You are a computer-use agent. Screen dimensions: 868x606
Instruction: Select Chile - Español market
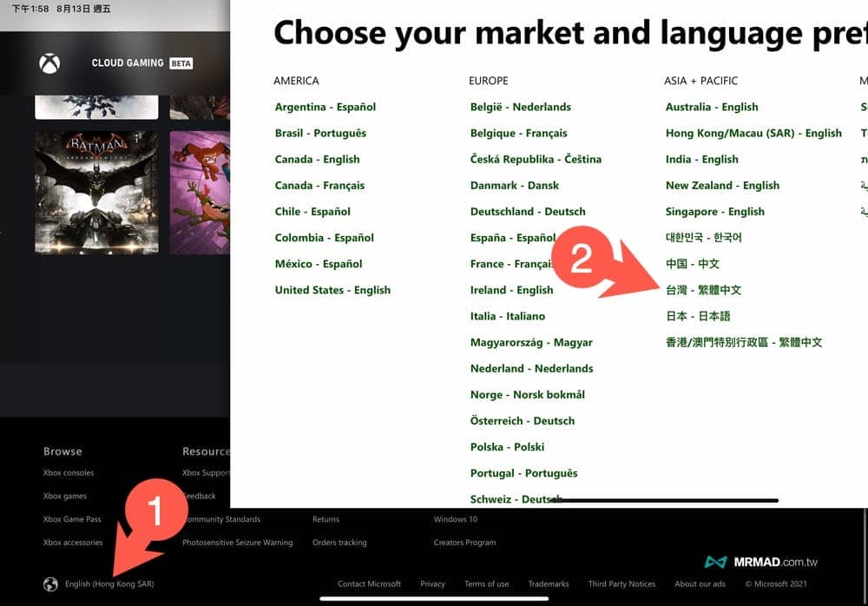312,211
